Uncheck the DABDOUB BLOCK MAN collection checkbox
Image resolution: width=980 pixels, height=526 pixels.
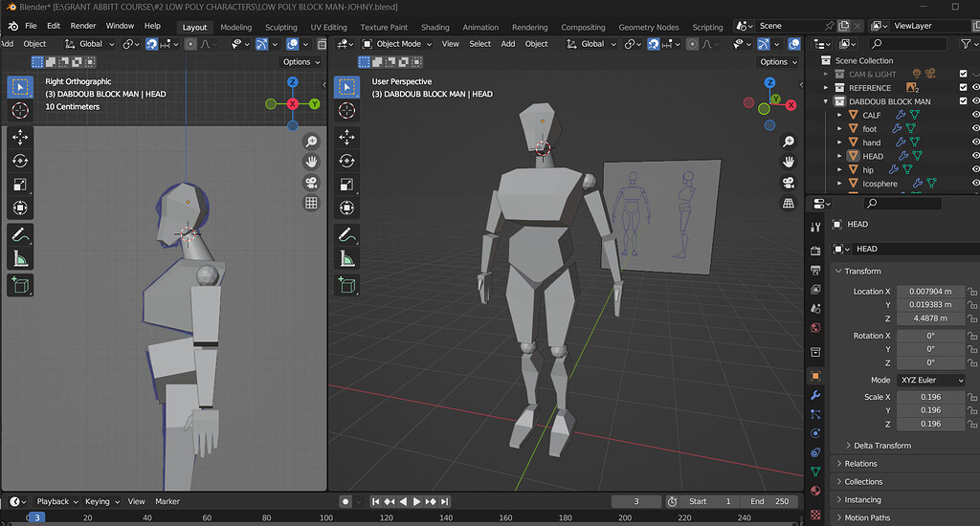(963, 101)
